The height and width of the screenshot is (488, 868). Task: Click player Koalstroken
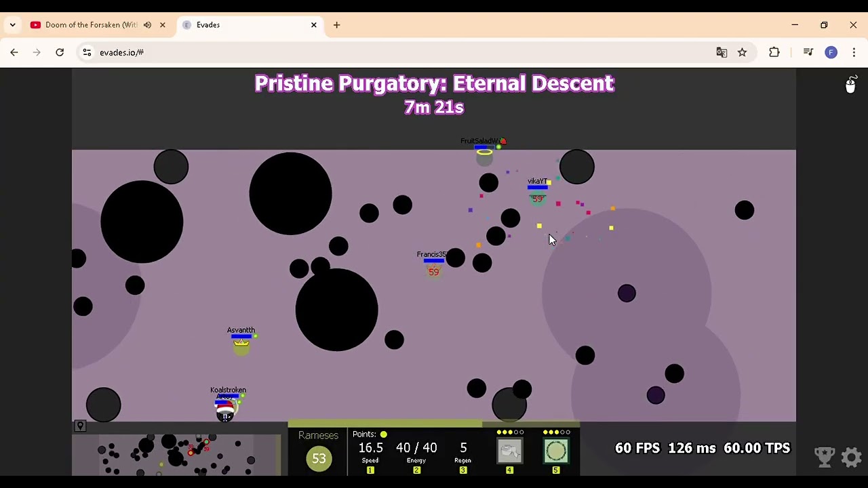click(225, 411)
